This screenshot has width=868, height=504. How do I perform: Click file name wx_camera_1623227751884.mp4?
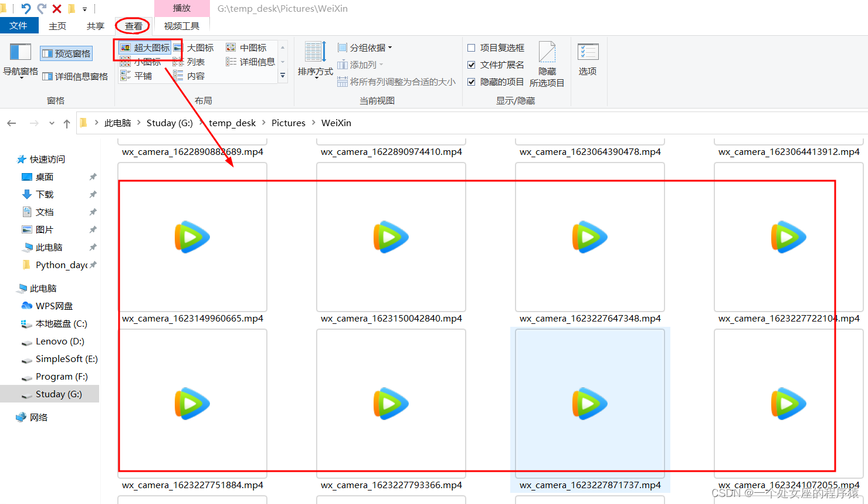[192, 485]
